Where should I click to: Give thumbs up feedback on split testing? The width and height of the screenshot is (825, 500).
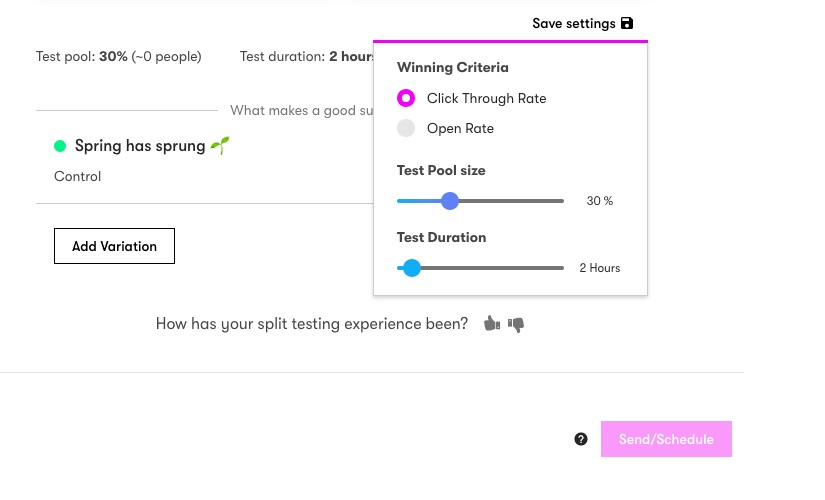pos(491,323)
